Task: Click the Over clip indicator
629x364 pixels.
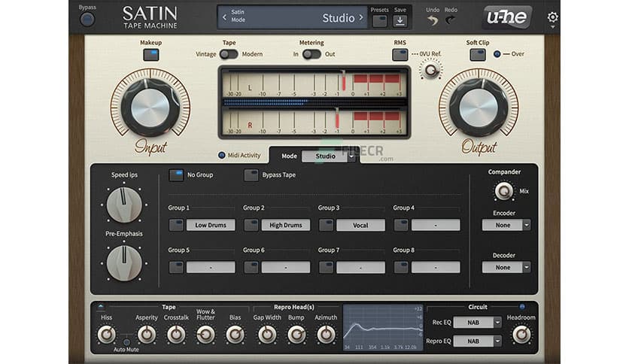Action: 497,54
